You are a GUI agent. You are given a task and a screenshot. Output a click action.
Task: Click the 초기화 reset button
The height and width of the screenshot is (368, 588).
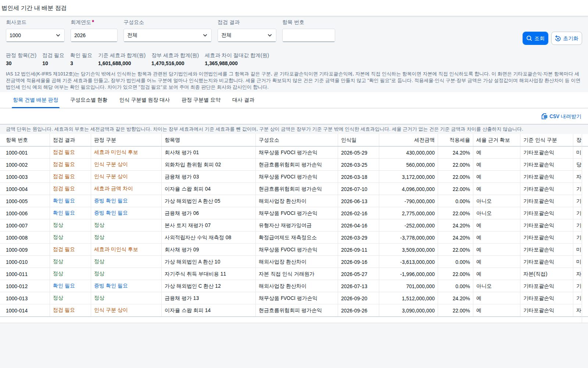[566, 38]
